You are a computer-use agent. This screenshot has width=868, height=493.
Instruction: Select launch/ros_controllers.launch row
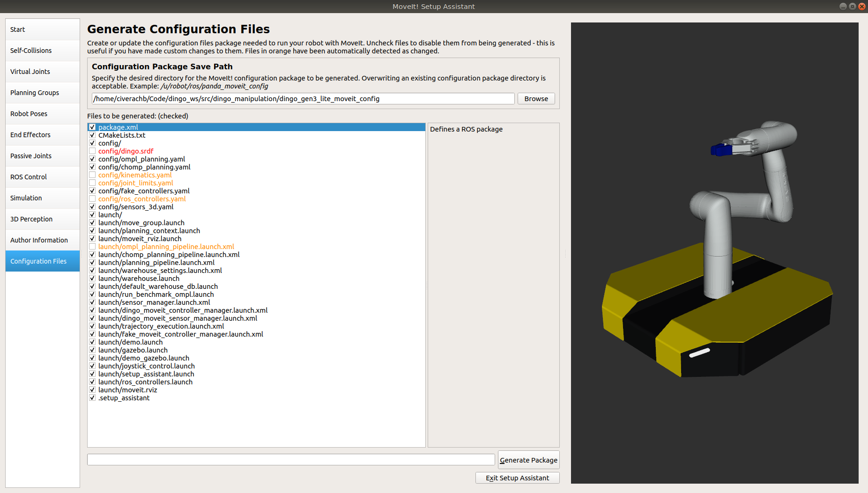click(256, 382)
